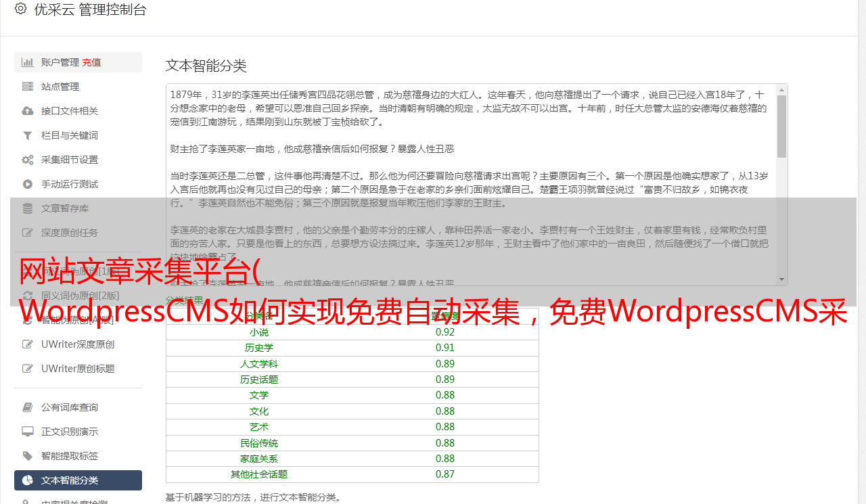866x504 pixels.
Task: Click the tag icon for 智能提取标签
Action: [28, 456]
